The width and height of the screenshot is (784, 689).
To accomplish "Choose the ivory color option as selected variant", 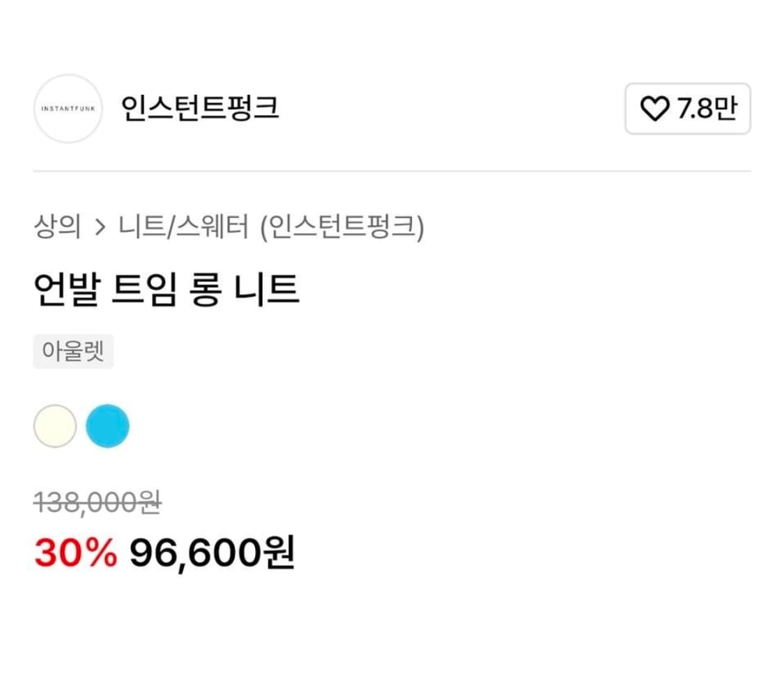I will [54, 426].
